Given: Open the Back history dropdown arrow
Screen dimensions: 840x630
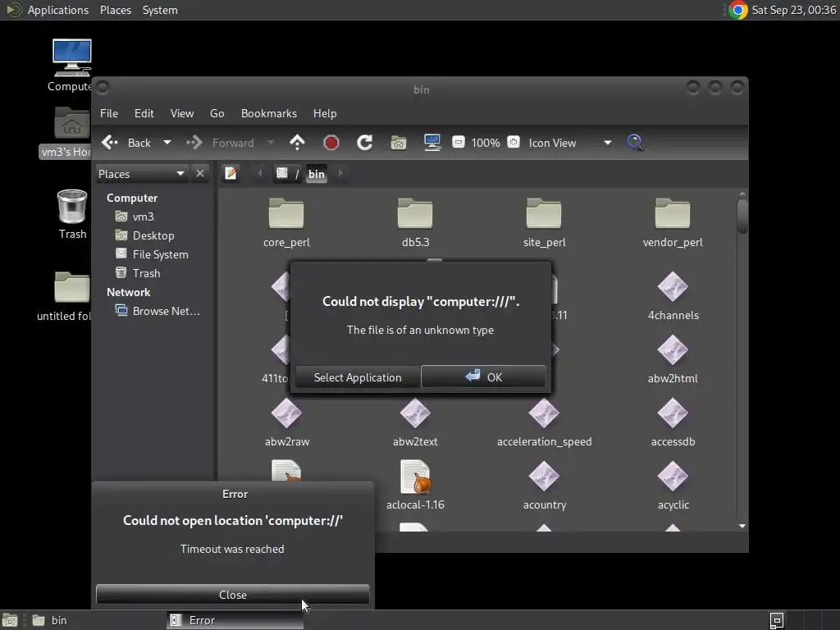Looking at the screenshot, I should [x=167, y=143].
